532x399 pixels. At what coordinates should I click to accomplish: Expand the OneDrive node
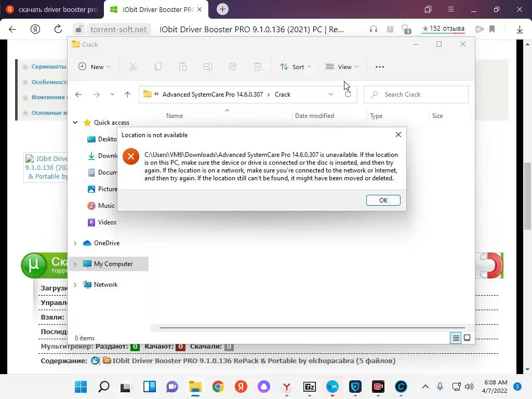[75, 243]
